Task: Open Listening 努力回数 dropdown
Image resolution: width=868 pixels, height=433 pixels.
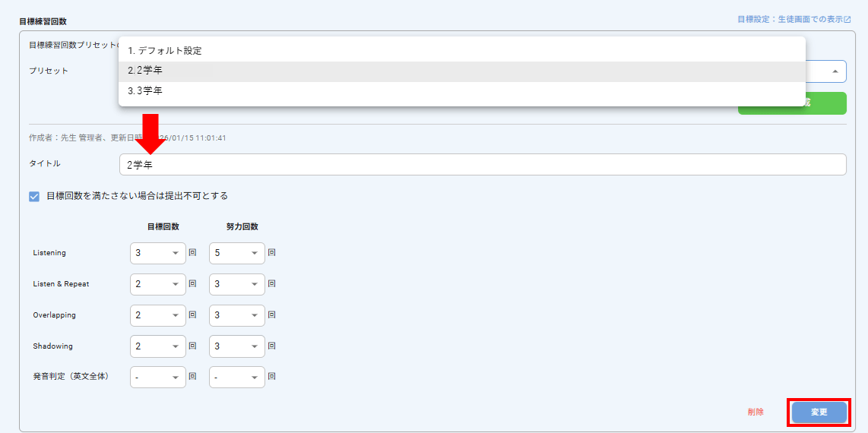Action: (x=237, y=253)
